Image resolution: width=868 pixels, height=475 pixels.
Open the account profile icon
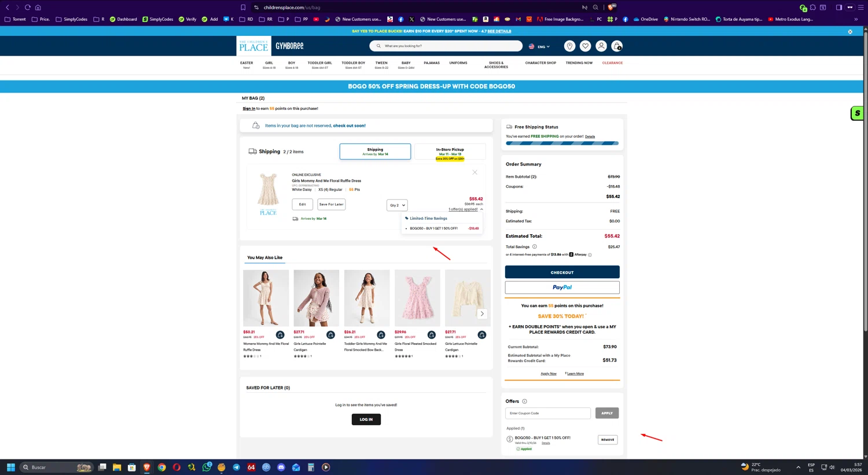click(601, 46)
